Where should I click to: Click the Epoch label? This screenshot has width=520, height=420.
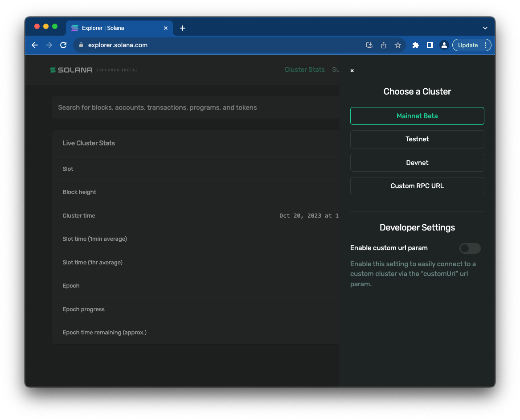[71, 286]
